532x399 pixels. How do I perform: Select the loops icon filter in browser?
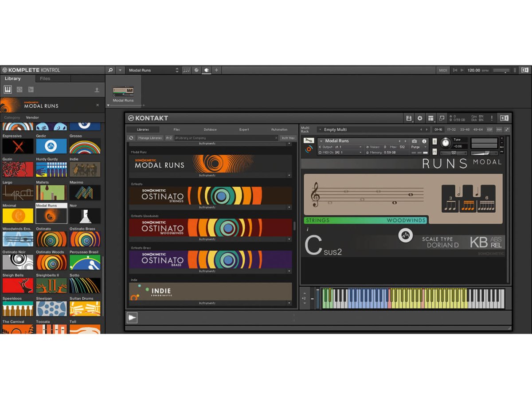(20, 90)
